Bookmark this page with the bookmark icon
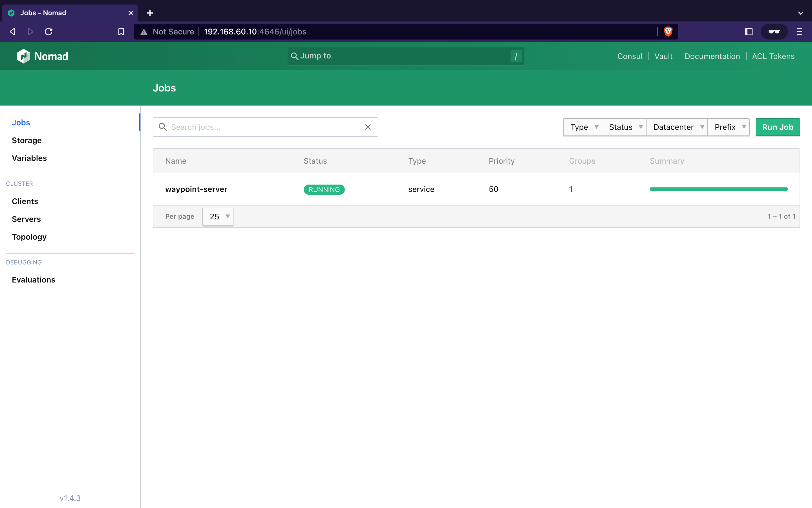The width and height of the screenshot is (812, 508). click(121, 32)
